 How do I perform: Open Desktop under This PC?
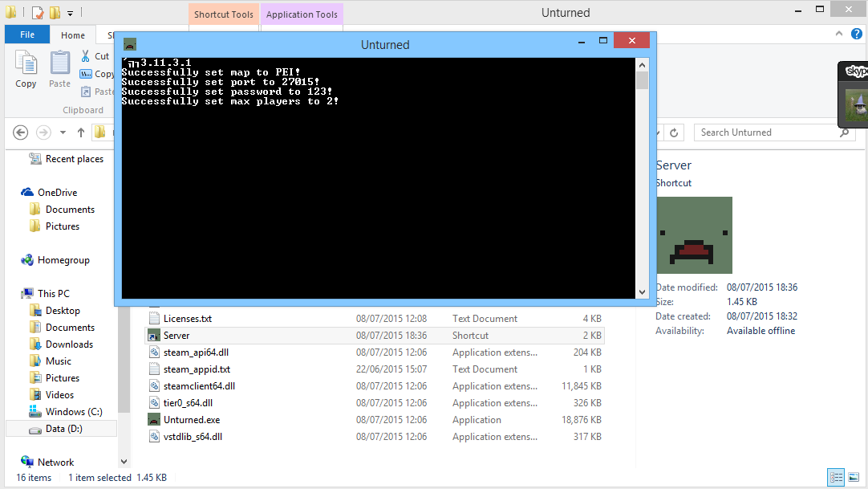pyautogui.click(x=63, y=311)
